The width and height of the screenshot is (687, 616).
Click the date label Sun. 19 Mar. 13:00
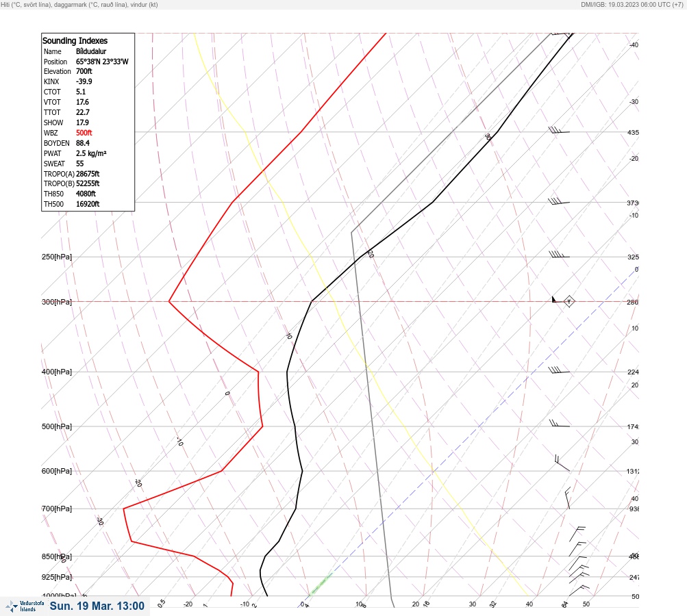pyautogui.click(x=97, y=606)
